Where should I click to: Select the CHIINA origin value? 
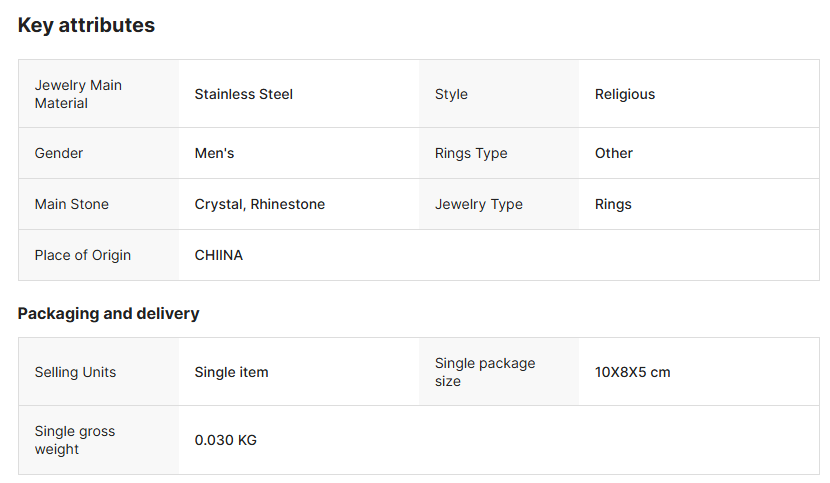click(x=219, y=255)
